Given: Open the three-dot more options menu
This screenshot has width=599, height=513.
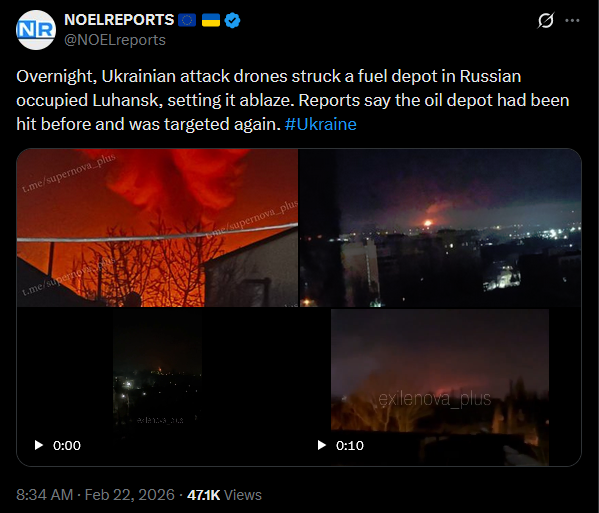Looking at the screenshot, I should tap(572, 20).
